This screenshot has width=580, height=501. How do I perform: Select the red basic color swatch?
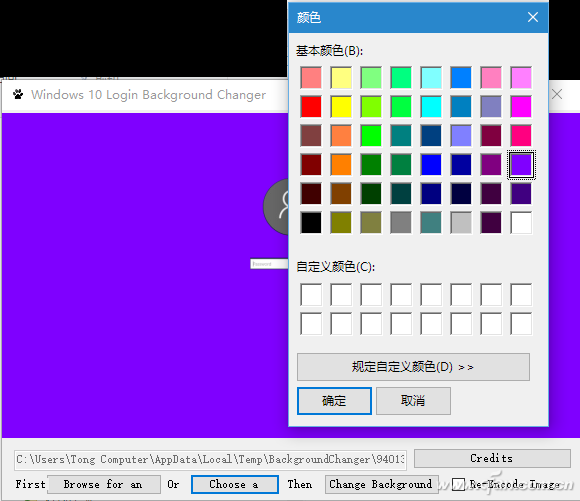311,107
